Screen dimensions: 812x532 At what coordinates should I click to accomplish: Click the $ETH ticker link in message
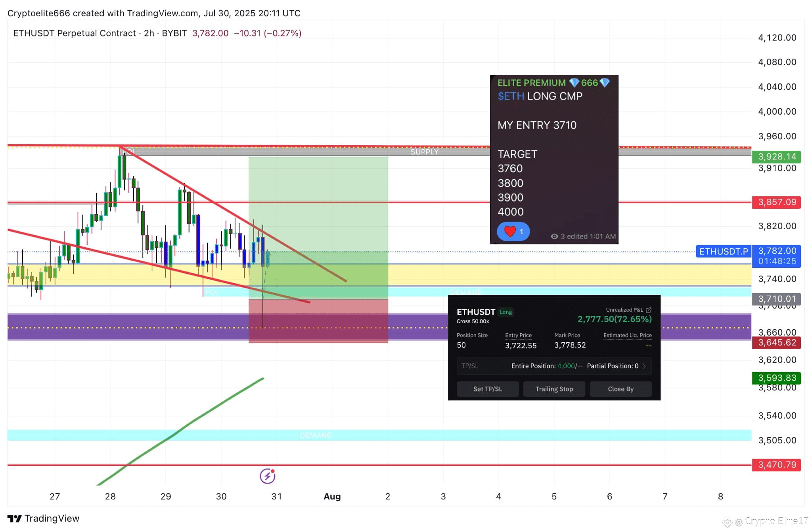pos(511,96)
